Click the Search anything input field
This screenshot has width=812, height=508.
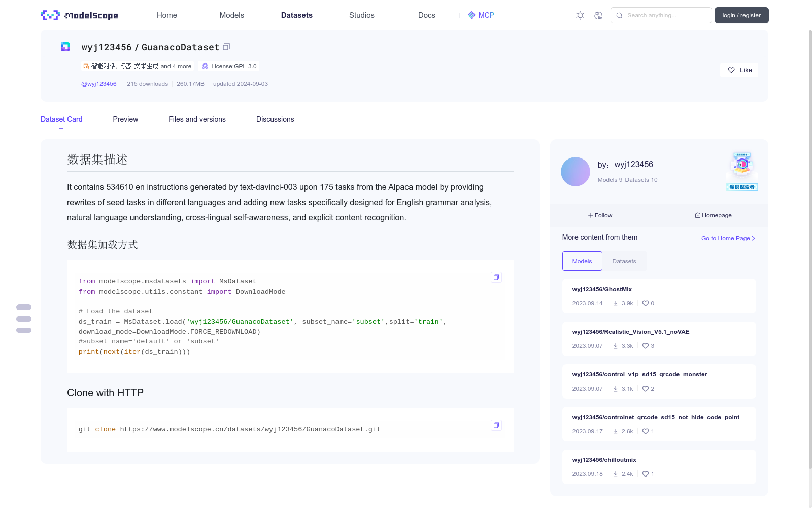666,15
